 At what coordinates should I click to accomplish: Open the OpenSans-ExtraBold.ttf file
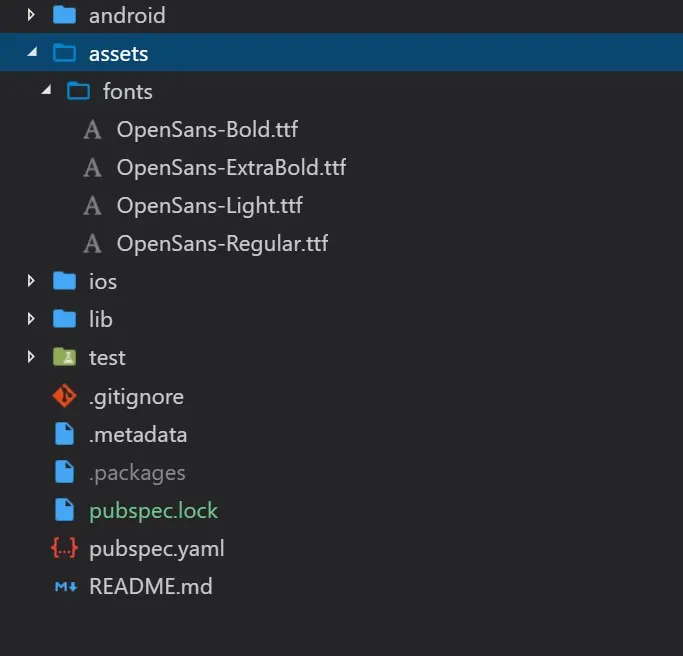pyautogui.click(x=231, y=168)
